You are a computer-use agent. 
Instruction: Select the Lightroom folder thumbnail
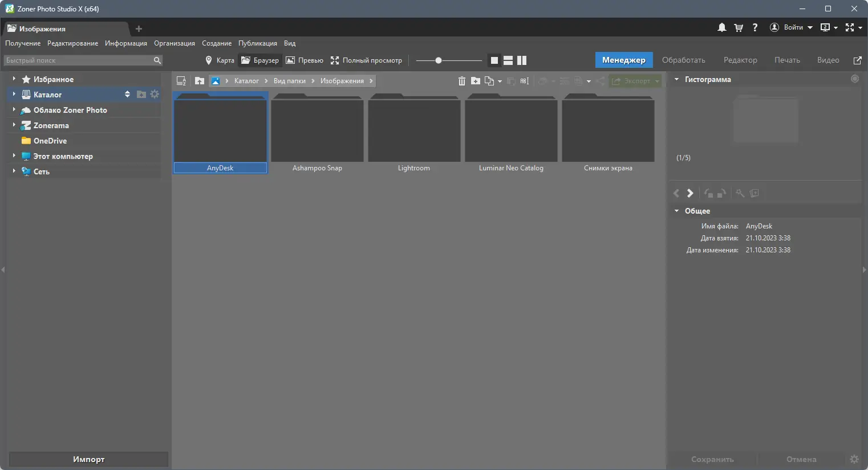414,133
